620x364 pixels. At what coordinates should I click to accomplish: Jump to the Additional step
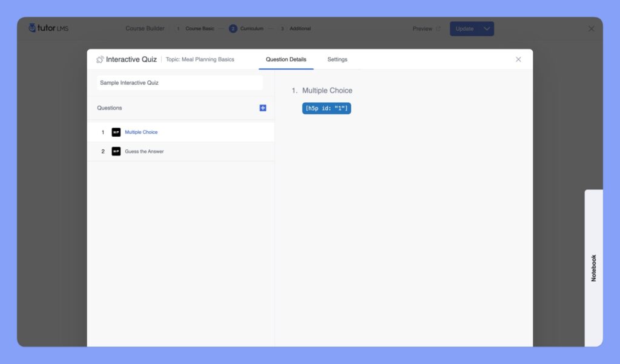(x=299, y=28)
